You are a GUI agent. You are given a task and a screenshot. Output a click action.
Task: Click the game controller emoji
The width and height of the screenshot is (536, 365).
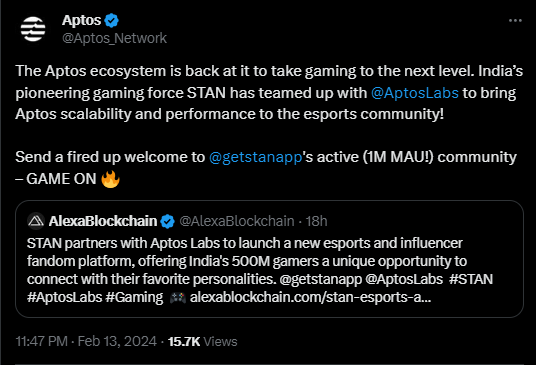[178, 298]
